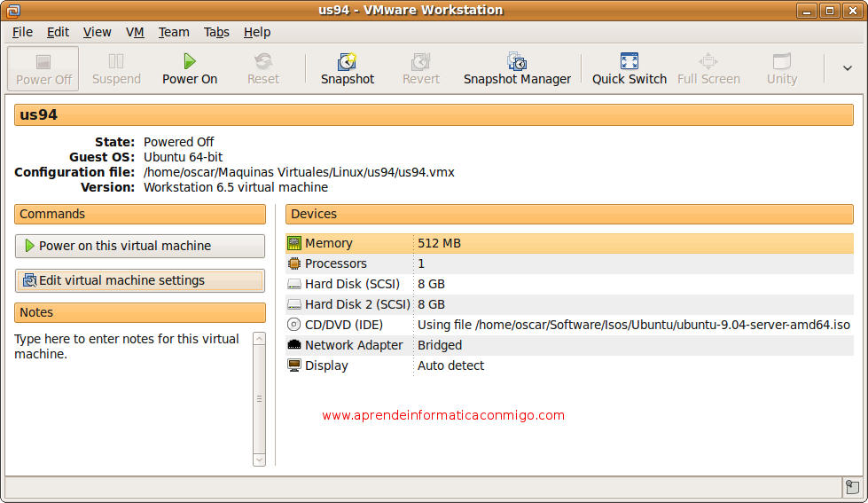Click the 8 GB value for Hard Disk 2
The image size is (868, 503).
point(431,304)
